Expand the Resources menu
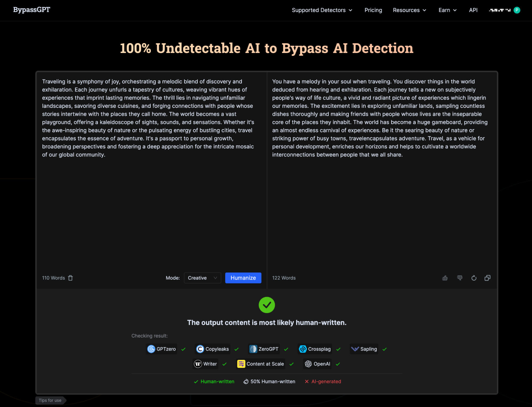This screenshot has height=407, width=532. (x=410, y=10)
